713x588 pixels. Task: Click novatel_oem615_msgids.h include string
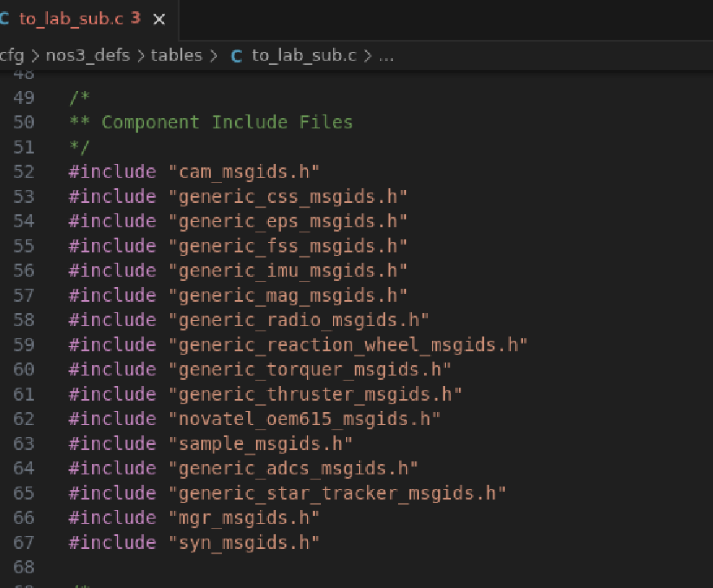[x=304, y=419]
